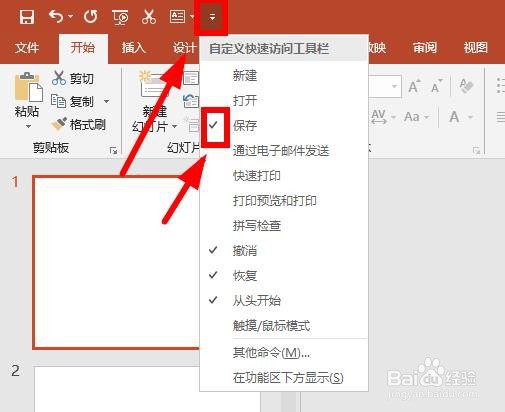505x412 pixels.
Task: Uncheck 保存 in the customize menu
Action: pyautogui.click(x=284, y=125)
